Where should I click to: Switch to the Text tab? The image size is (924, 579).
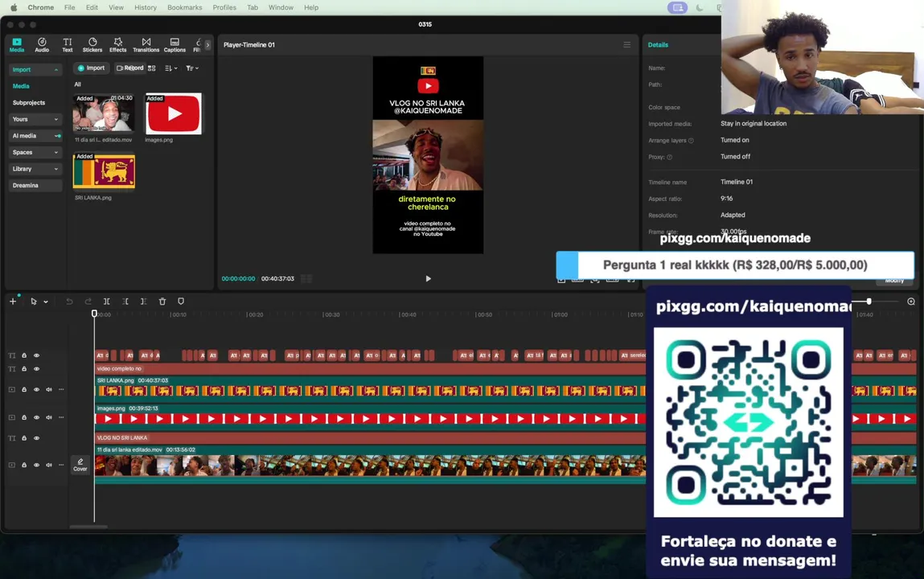click(68, 45)
